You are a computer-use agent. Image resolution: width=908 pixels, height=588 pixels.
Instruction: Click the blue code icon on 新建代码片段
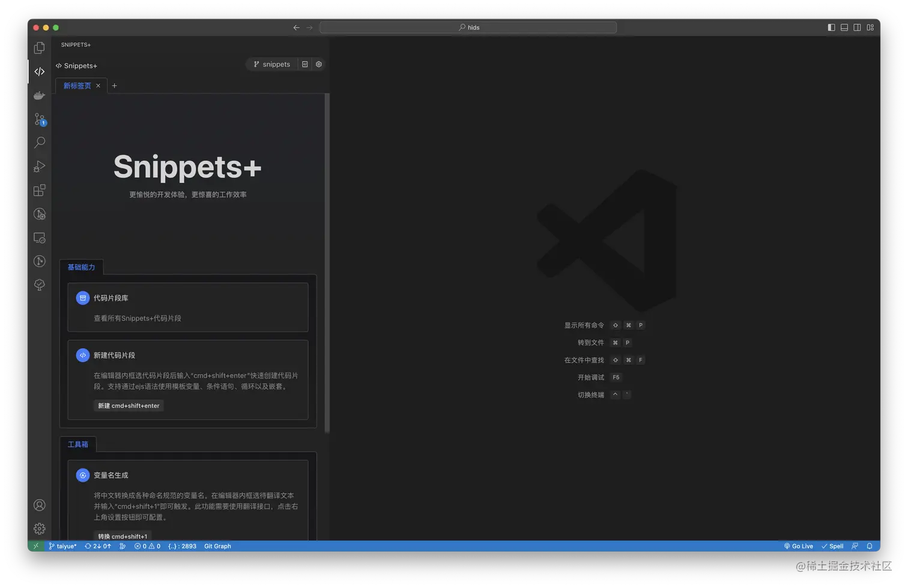click(83, 355)
